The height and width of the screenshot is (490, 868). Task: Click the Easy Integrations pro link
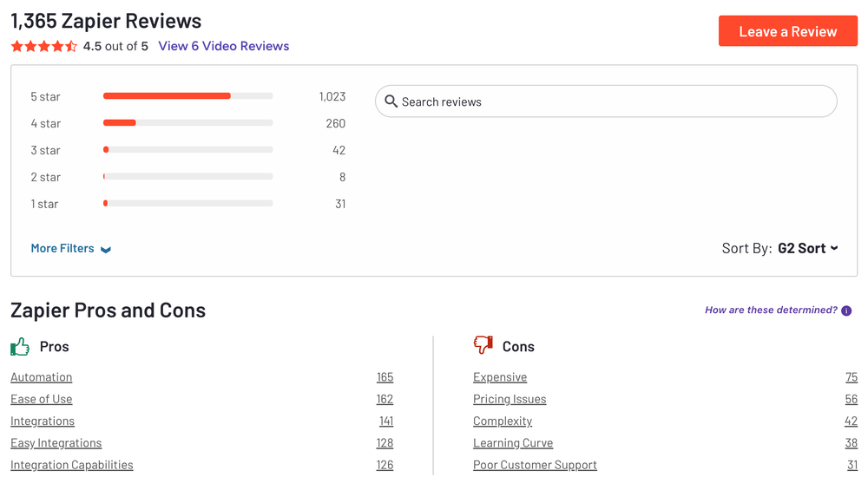tap(56, 443)
